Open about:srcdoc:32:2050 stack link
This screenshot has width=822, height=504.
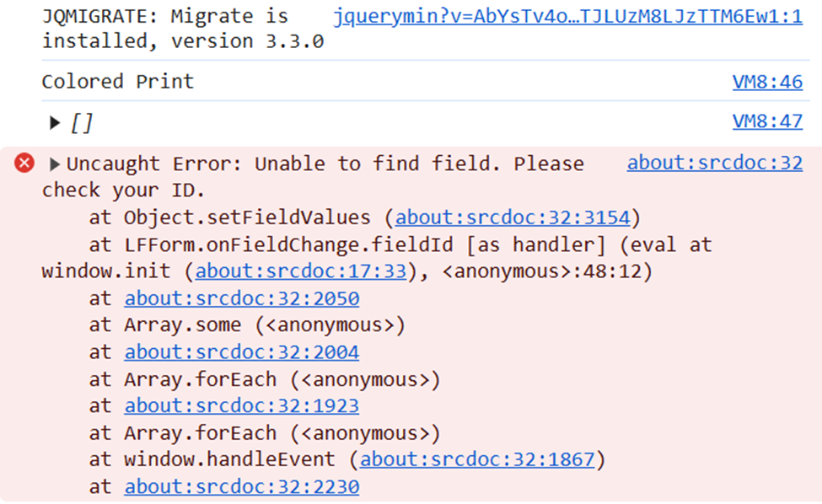[242, 298]
